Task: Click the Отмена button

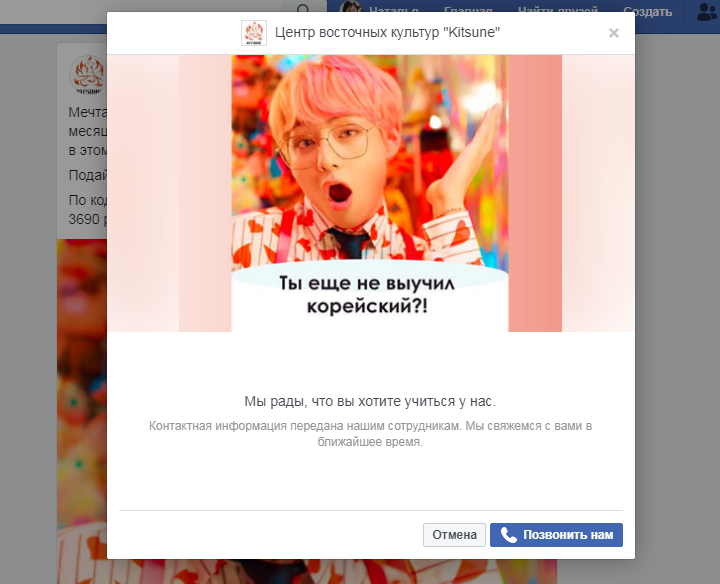Action: tap(454, 535)
